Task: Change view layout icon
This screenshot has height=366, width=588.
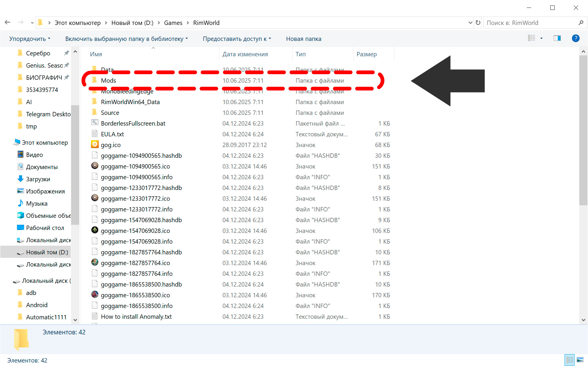Action: [531, 38]
